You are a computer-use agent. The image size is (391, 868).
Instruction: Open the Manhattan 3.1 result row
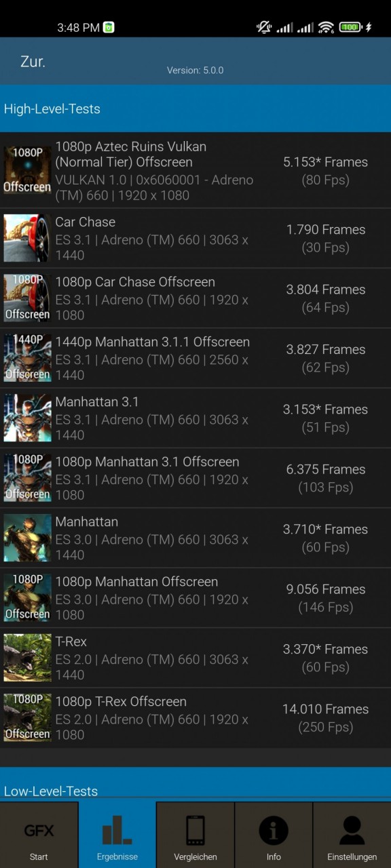click(x=195, y=418)
